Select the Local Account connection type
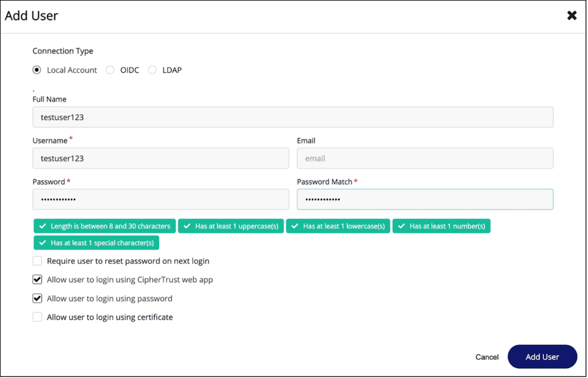This screenshot has height=378, width=588. pos(36,70)
